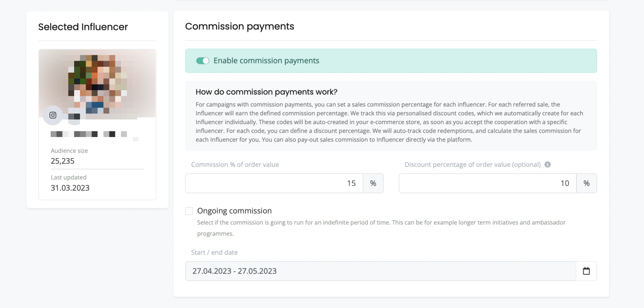Screen dimensions: 644x308
Task: Check the Ongoing commission checkbox
Action: [189, 211]
